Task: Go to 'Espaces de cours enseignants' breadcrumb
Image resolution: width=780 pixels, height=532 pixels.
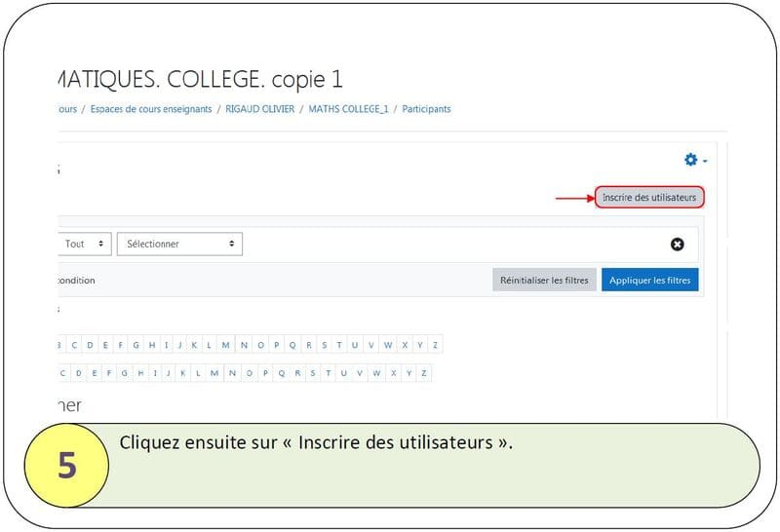Action: (151, 109)
